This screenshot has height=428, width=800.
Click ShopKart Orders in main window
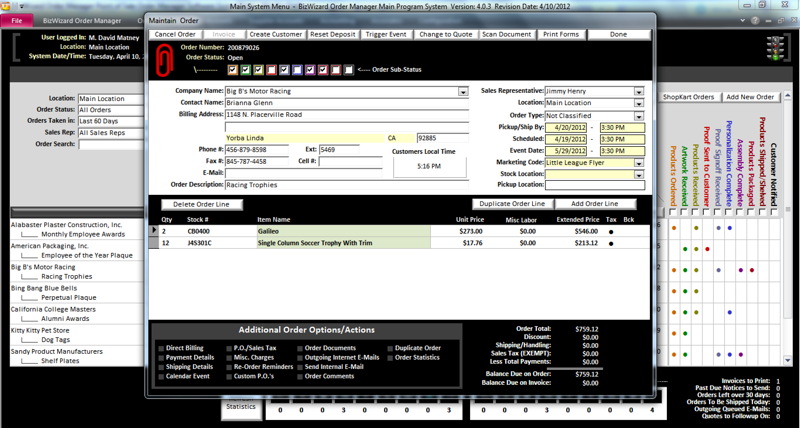(x=688, y=97)
